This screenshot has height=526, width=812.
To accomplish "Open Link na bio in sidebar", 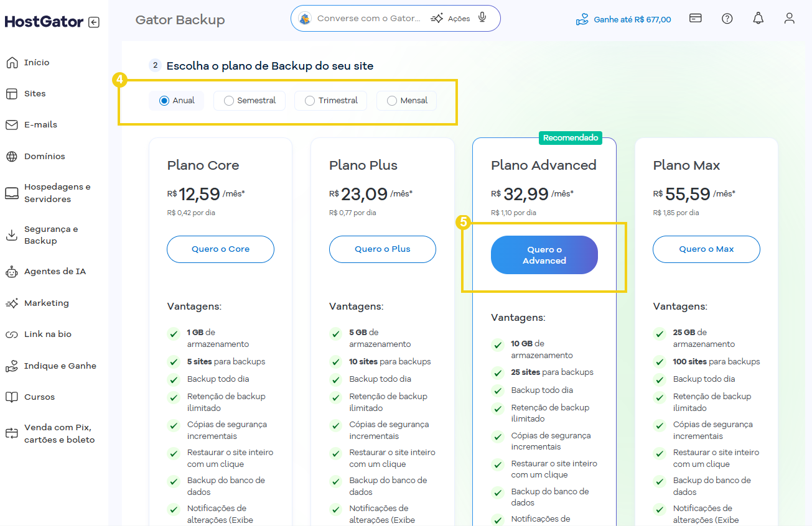I will click(x=48, y=334).
